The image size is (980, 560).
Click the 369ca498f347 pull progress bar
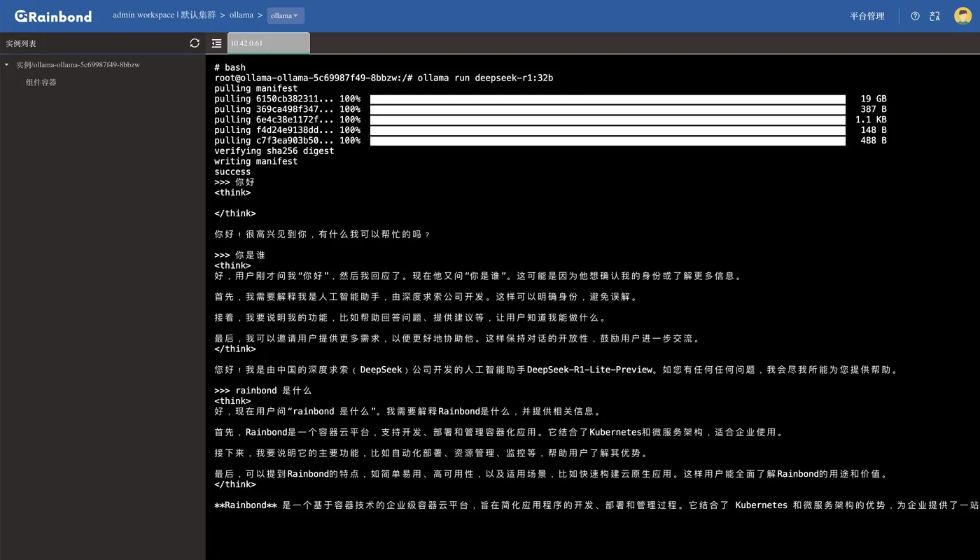point(608,110)
